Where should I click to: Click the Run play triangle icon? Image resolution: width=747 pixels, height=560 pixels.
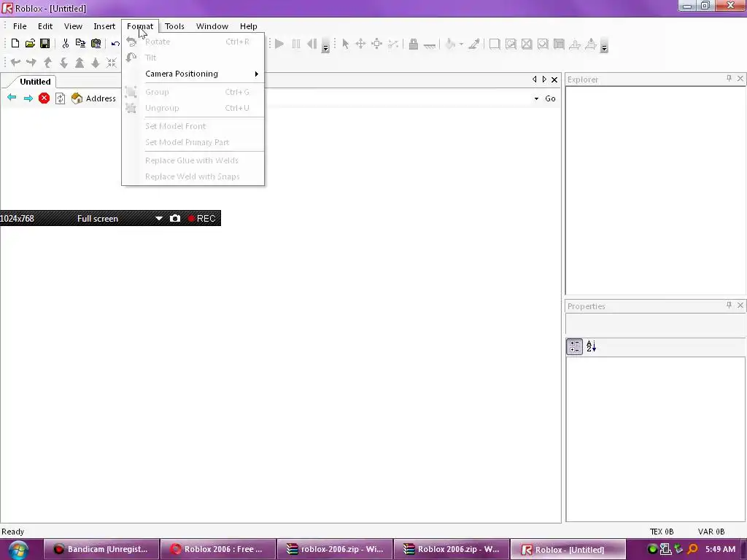coord(279,44)
